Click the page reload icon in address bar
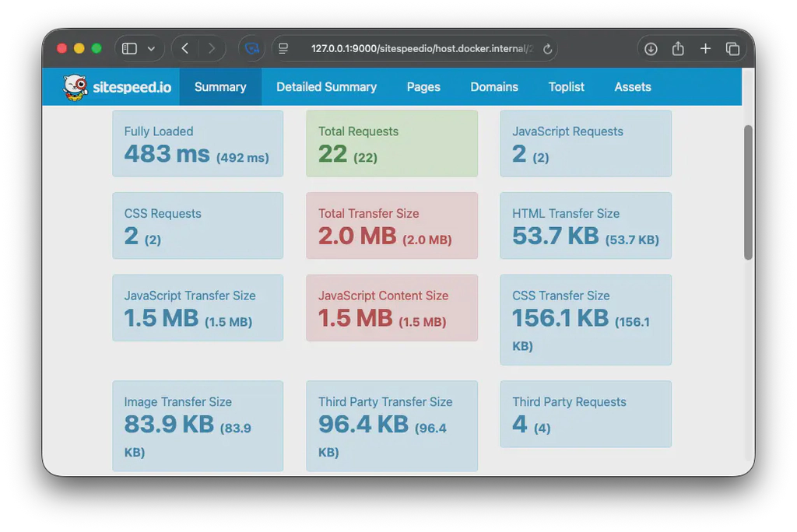The width and height of the screenshot is (797, 532). (x=547, y=47)
